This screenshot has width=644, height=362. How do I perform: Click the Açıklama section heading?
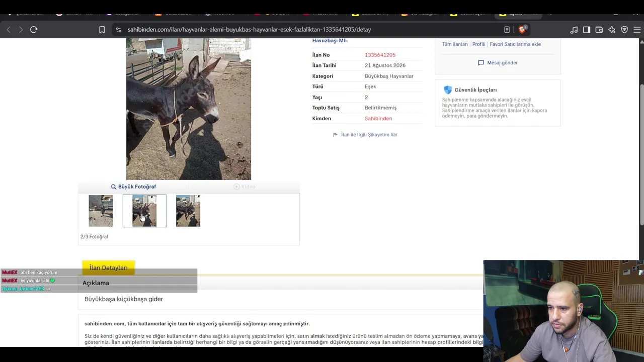pos(96,283)
